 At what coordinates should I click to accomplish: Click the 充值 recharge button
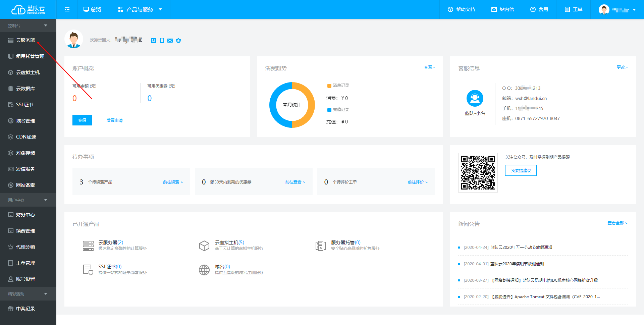[x=82, y=120]
